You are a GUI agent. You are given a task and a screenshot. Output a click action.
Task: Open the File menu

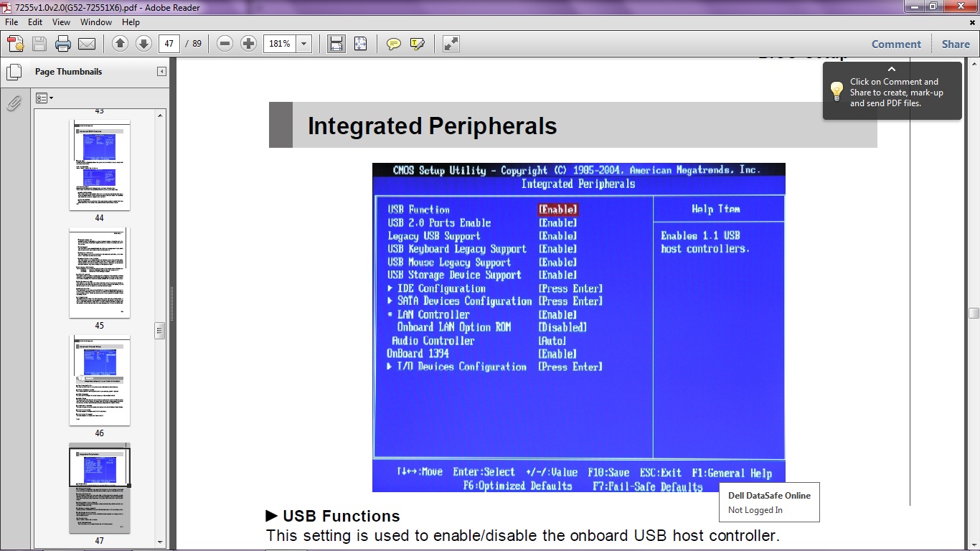(x=11, y=22)
